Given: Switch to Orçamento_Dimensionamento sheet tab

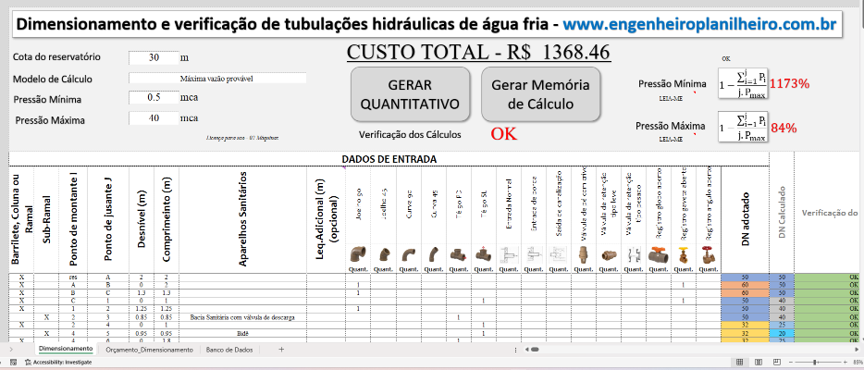Looking at the screenshot, I should (149, 350).
